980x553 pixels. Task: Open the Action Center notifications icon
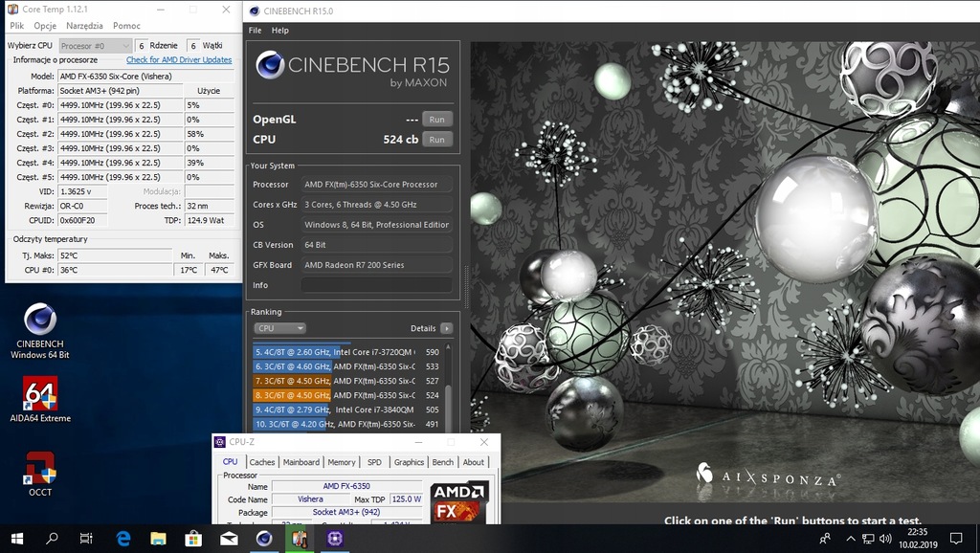(956, 539)
